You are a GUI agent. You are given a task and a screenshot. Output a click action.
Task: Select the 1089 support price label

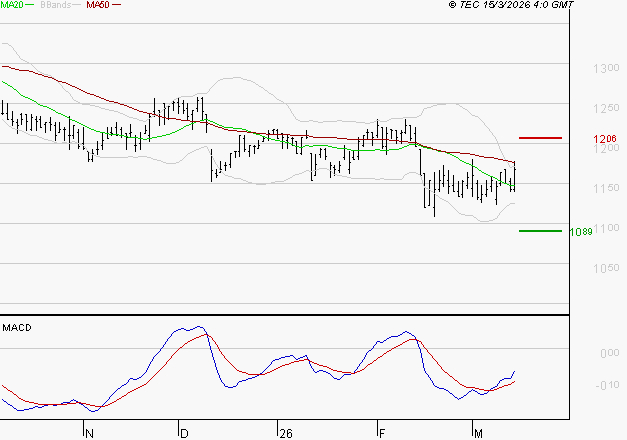[582, 232]
